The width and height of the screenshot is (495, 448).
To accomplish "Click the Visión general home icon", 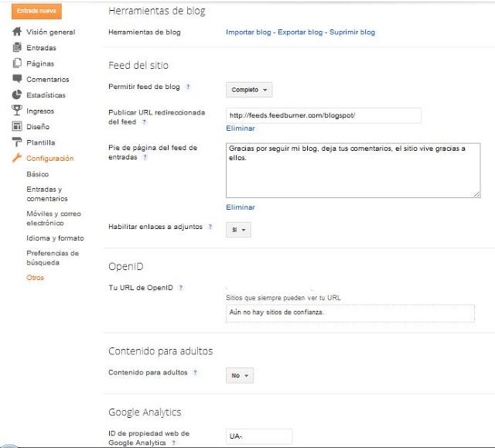I will [x=17, y=32].
